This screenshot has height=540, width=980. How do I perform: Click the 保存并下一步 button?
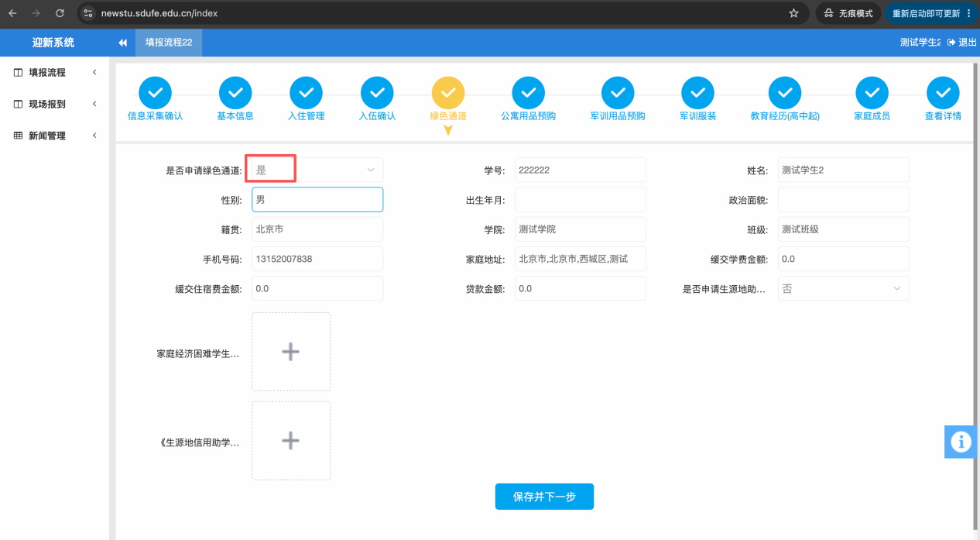click(x=544, y=497)
